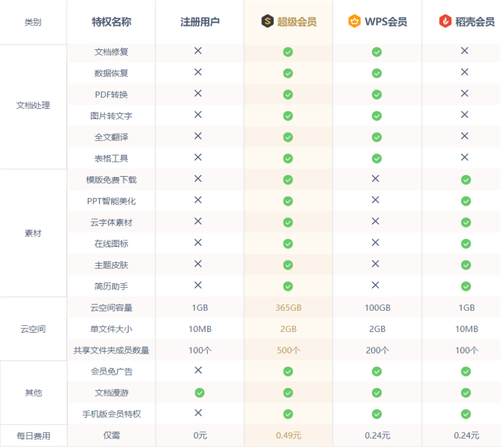The image size is (501, 448).
Task: Click 手机版会员特权 check mark under 稻壳会员
Action: click(466, 414)
